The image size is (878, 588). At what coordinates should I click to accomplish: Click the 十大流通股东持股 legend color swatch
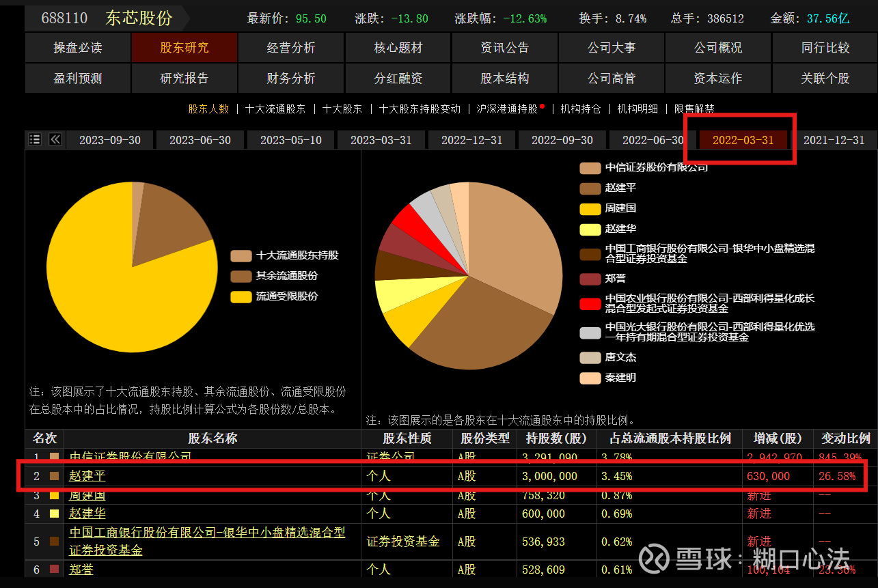241,255
